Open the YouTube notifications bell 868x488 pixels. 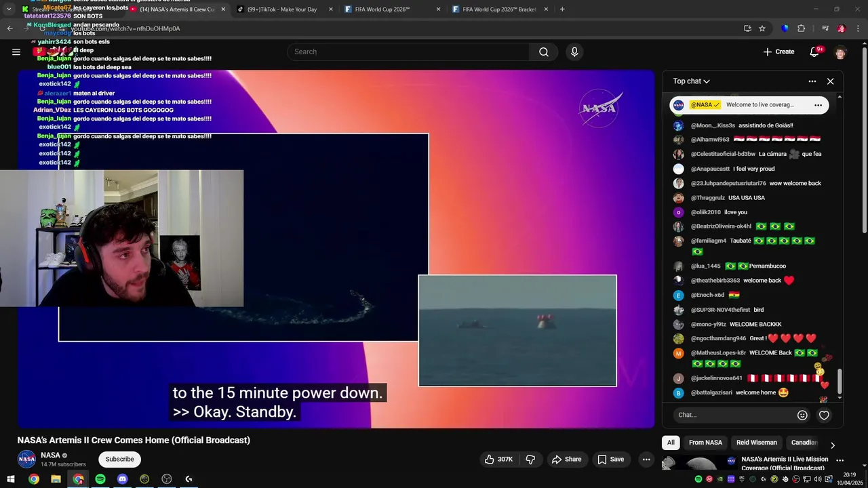[x=816, y=52]
